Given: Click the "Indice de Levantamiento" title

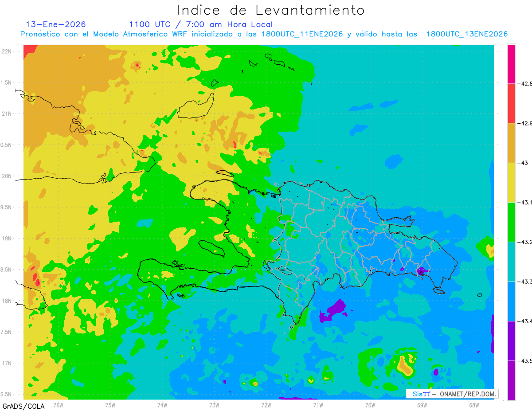Looking at the screenshot, I should pyautogui.click(x=270, y=10).
